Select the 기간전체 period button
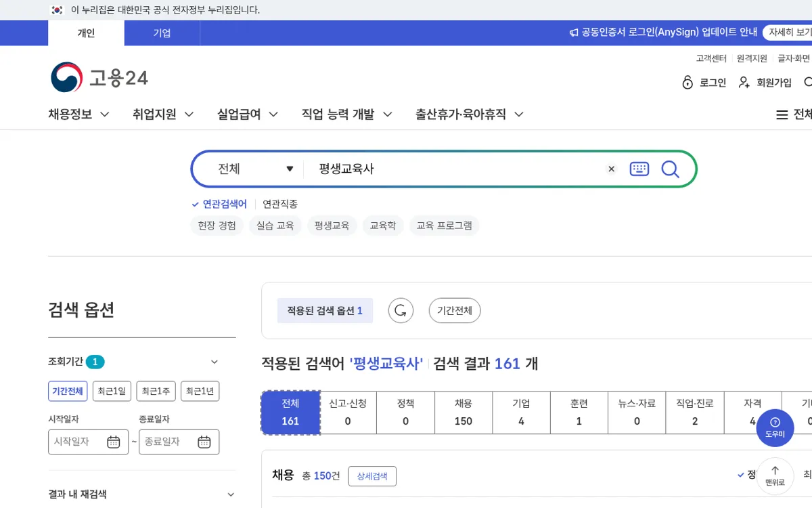 tap(68, 391)
